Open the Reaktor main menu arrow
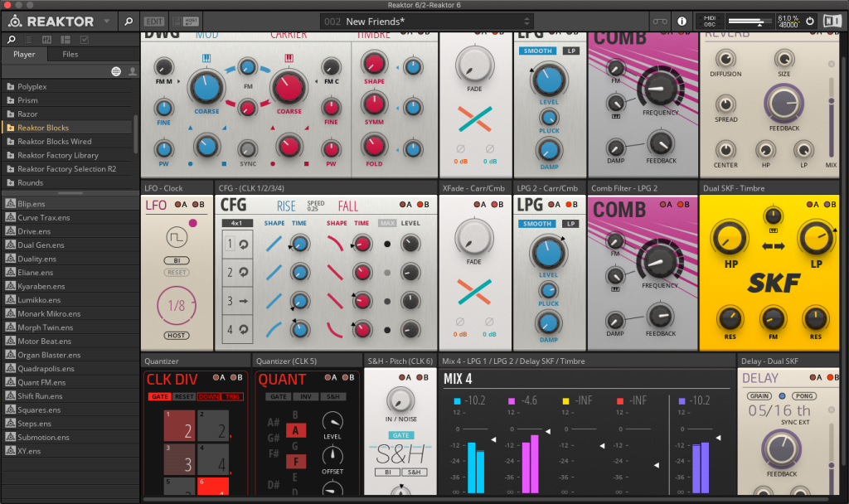The image size is (849, 504). pyautogui.click(x=107, y=22)
